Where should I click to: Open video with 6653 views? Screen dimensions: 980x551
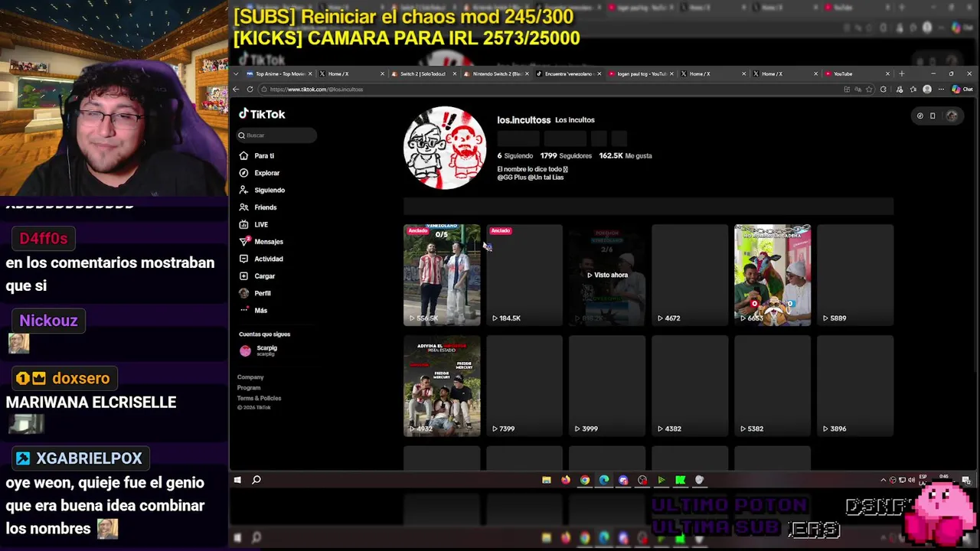click(x=773, y=275)
